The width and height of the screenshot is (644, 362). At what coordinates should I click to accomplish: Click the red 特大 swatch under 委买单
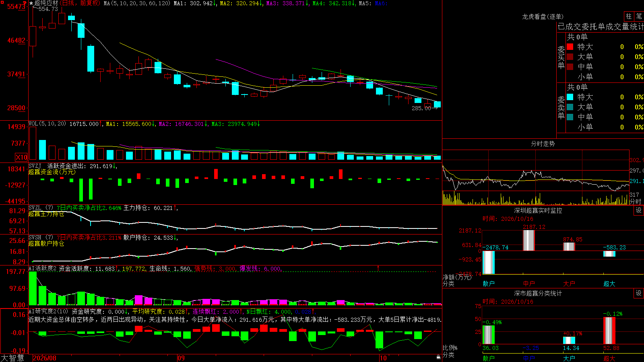click(x=570, y=47)
